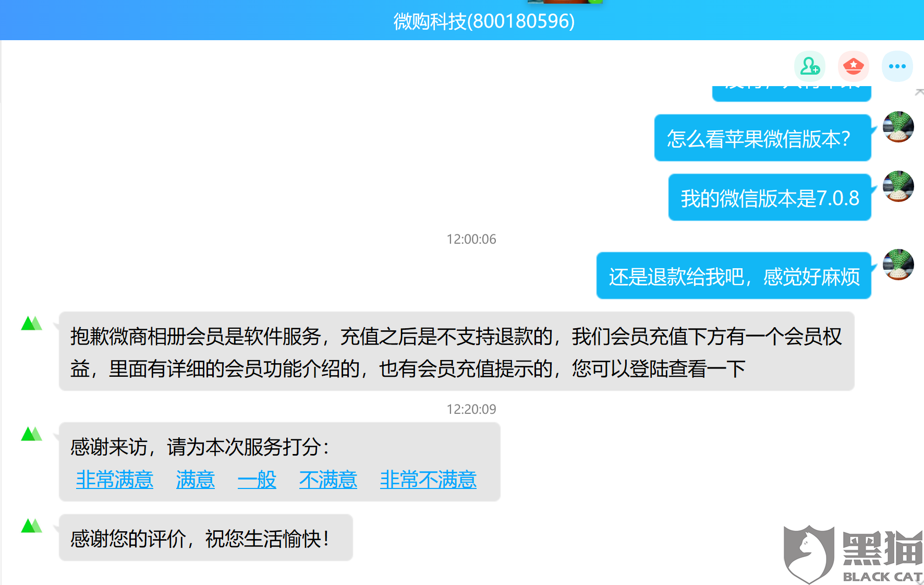Click the 微购科技(800180596) chat title
Viewport: 924px width, 585px height.
[x=484, y=21]
